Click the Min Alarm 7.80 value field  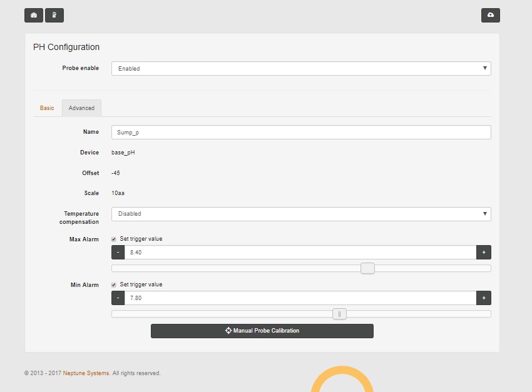(300, 298)
